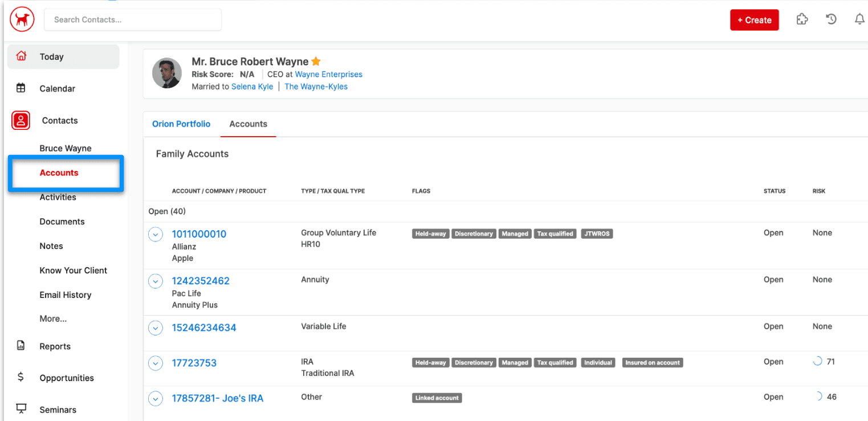Click the red + Create button
This screenshot has width=868, height=421.
tap(755, 20)
